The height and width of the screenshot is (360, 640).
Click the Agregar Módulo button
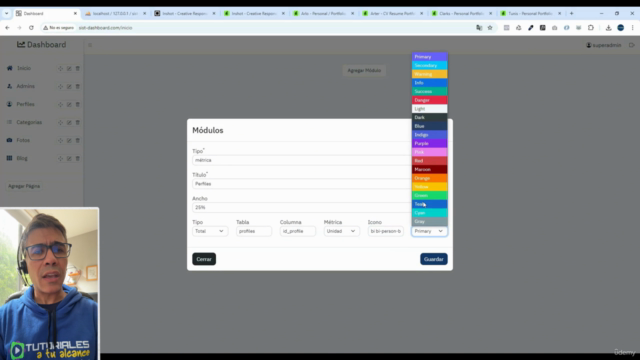(x=364, y=71)
